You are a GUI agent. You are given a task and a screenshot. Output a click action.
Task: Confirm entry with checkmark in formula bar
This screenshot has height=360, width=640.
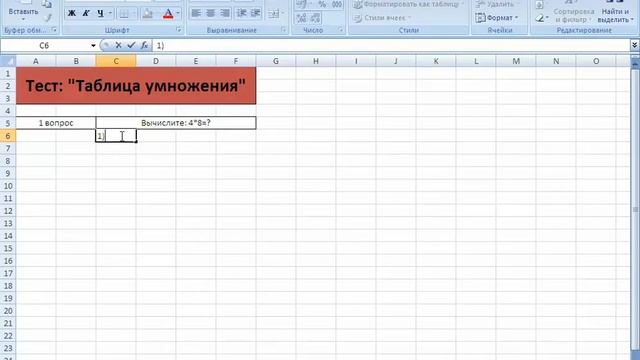point(131,45)
